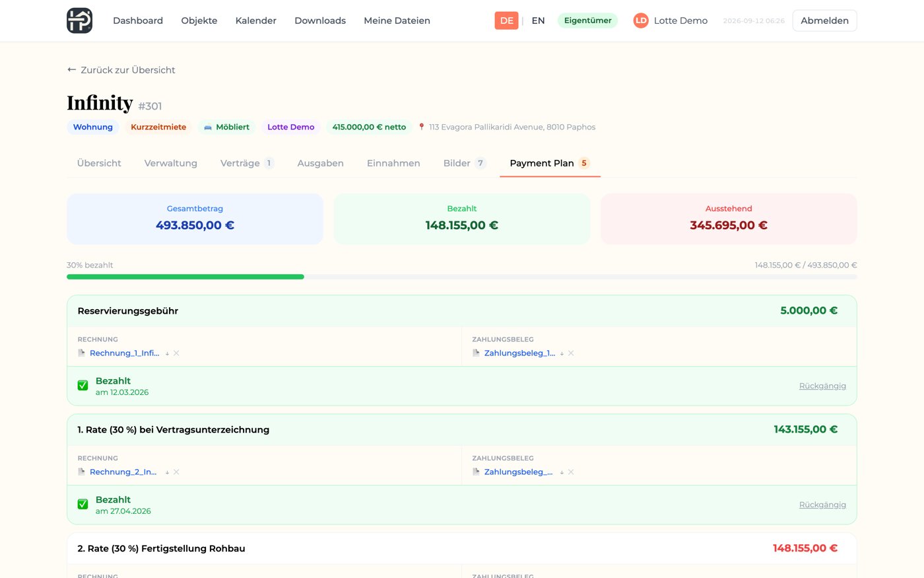924x578 pixels.
Task: Open the Rechnung_1_Infi file link
Action: (124, 353)
